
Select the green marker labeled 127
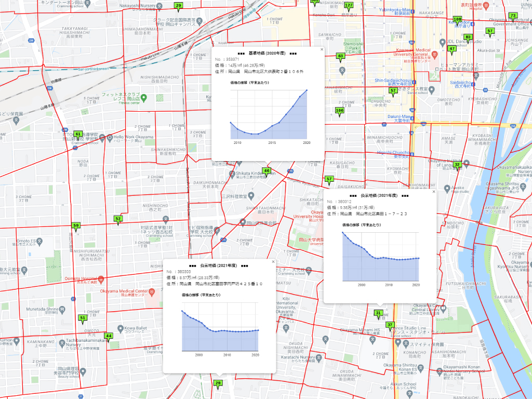pos(349,6)
